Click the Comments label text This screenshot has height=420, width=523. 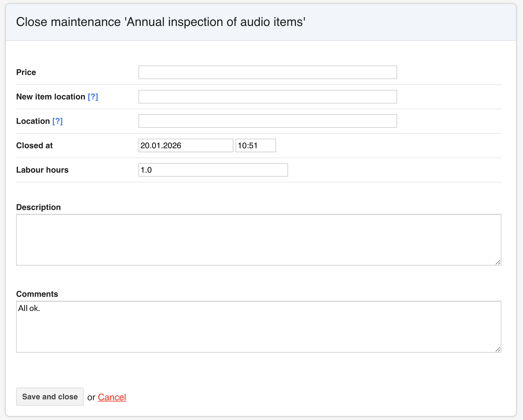click(37, 294)
